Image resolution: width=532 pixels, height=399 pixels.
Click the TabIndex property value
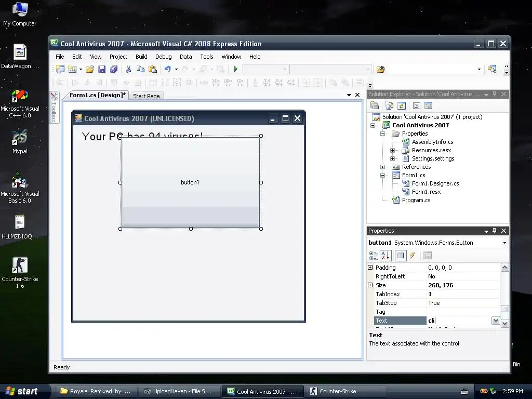pyautogui.click(x=463, y=294)
